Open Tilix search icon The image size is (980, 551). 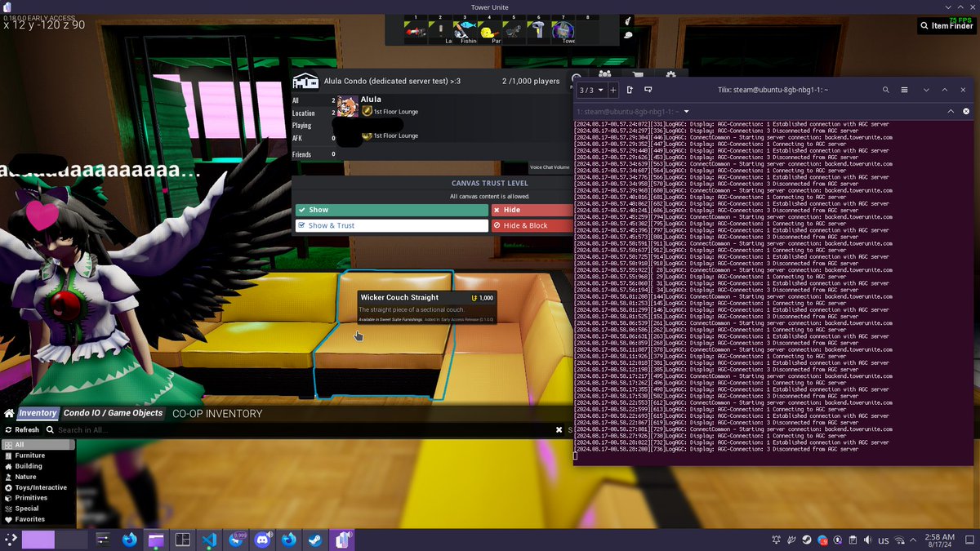tap(886, 90)
